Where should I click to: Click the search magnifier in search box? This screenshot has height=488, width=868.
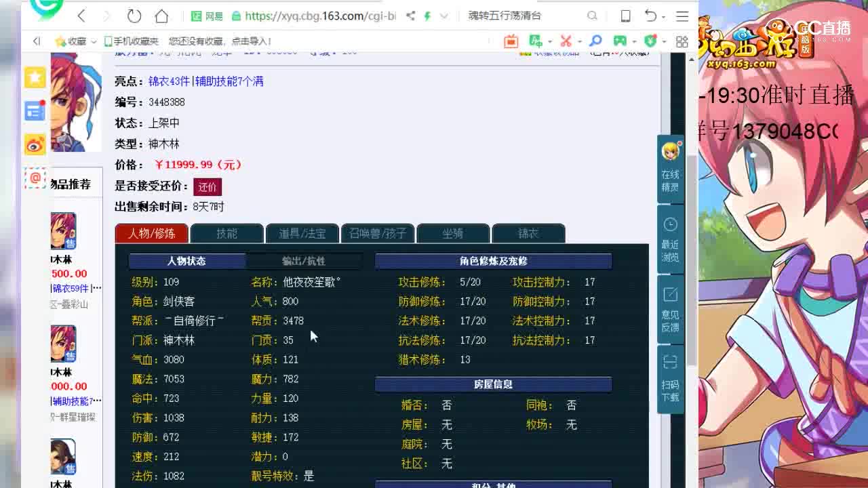593,16
